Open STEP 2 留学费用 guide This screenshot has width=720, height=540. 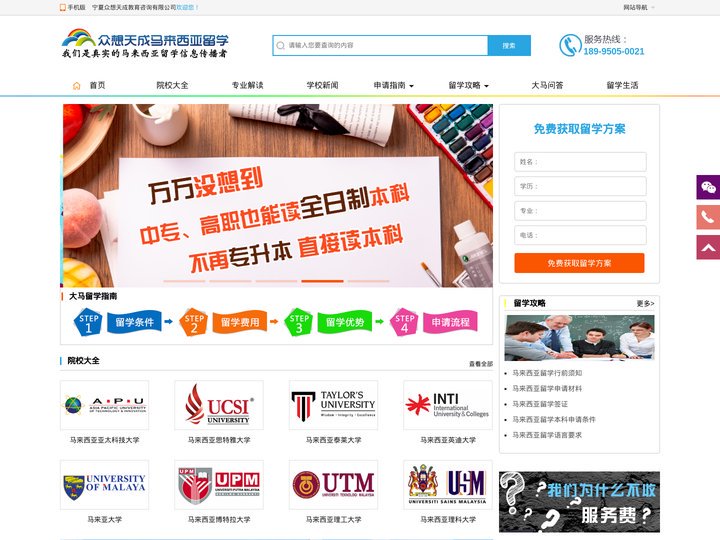click(223, 322)
